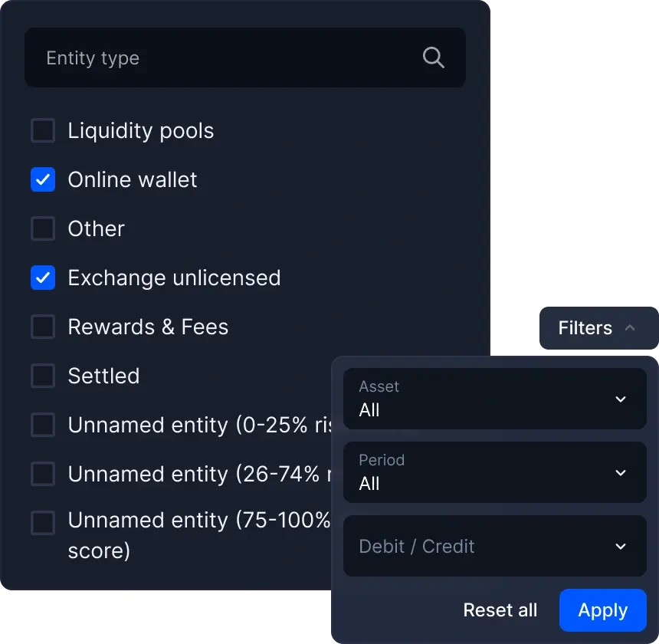
Task: Open the Asset dropdown
Action: 494,399
